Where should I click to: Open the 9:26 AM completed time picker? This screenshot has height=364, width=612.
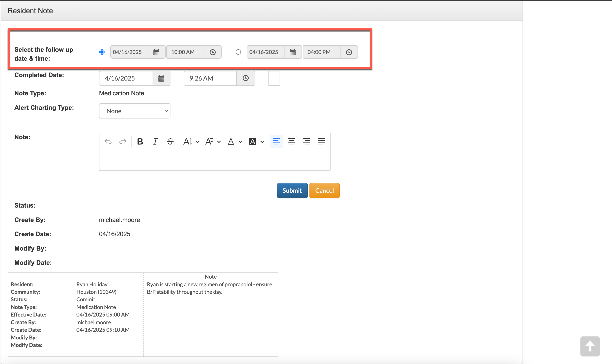coord(246,78)
